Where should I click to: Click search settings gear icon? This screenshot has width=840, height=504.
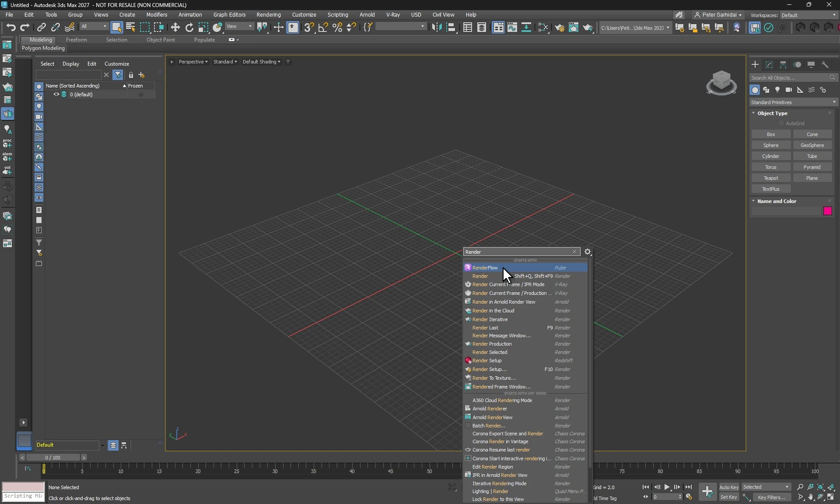[588, 252]
